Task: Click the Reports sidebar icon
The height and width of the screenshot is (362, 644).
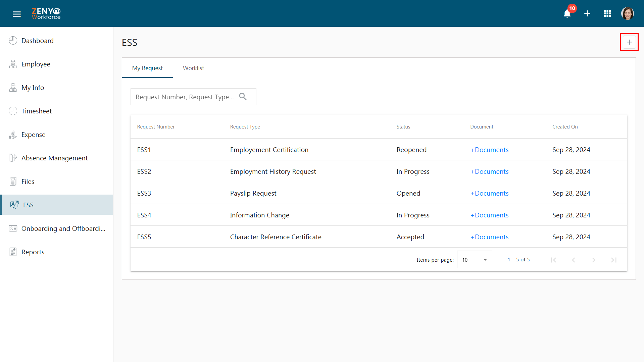Action: pyautogui.click(x=13, y=252)
